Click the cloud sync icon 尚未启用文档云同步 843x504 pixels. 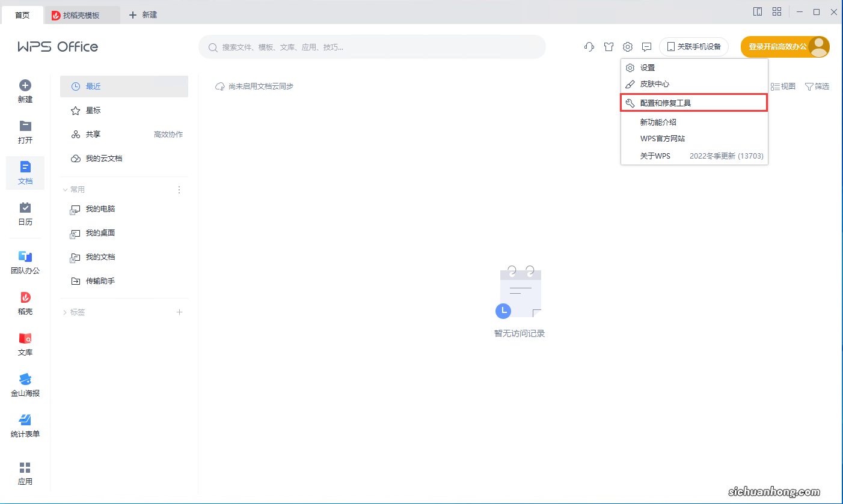[220, 87]
